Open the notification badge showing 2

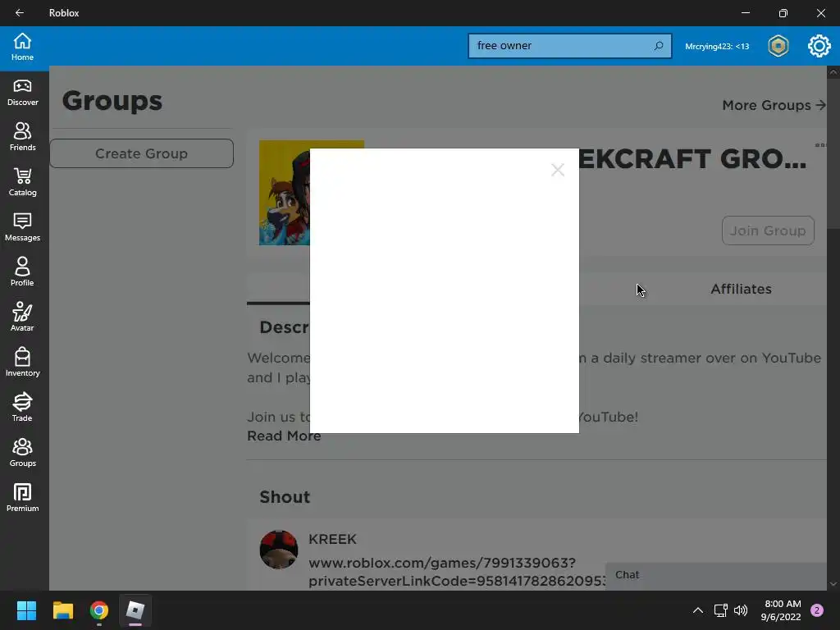pyautogui.click(x=817, y=610)
